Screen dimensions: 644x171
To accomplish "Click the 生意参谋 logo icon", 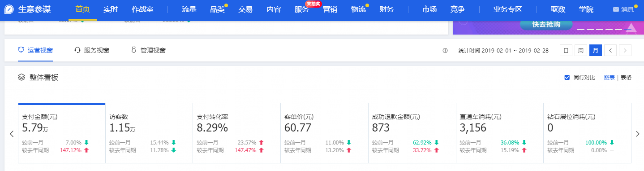I will (x=9, y=9).
